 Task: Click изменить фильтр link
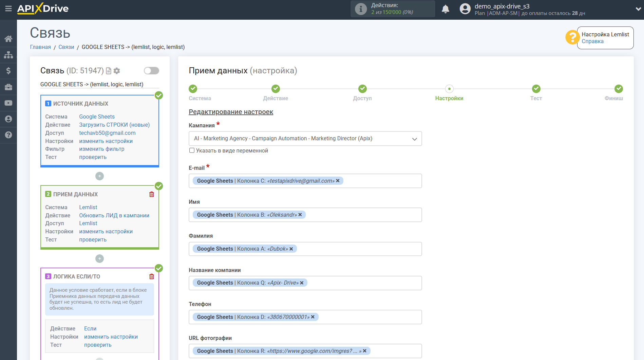pyautogui.click(x=102, y=149)
